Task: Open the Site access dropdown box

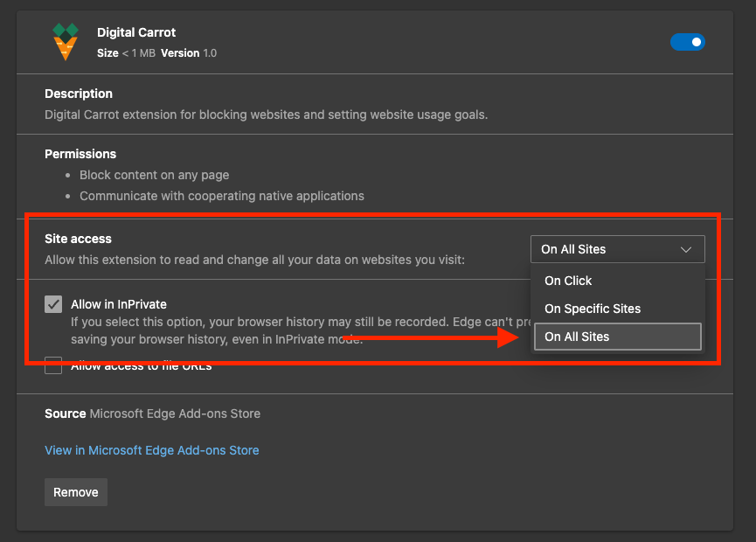Action: pos(616,249)
